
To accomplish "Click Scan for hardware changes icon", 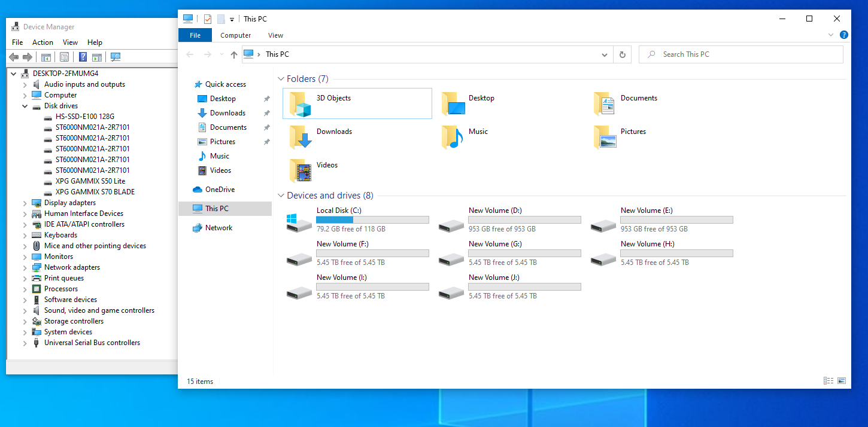I will click(x=116, y=57).
